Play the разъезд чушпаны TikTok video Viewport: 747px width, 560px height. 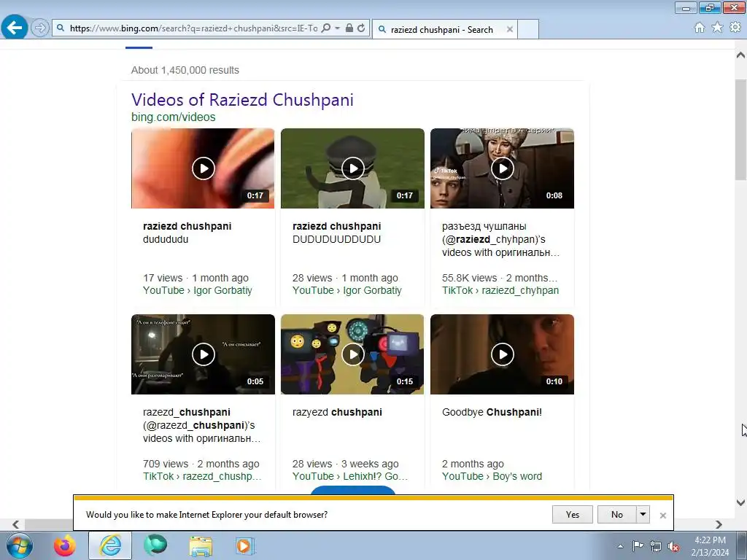click(x=502, y=168)
